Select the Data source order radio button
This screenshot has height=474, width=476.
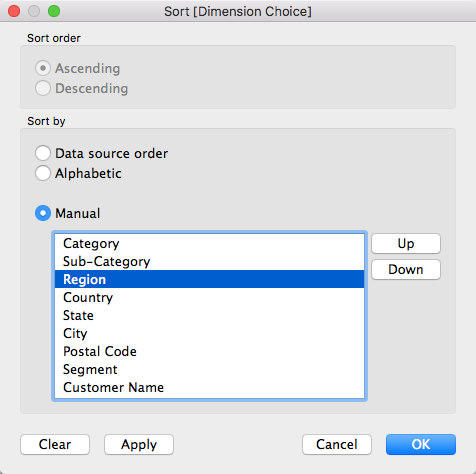pyautogui.click(x=43, y=153)
